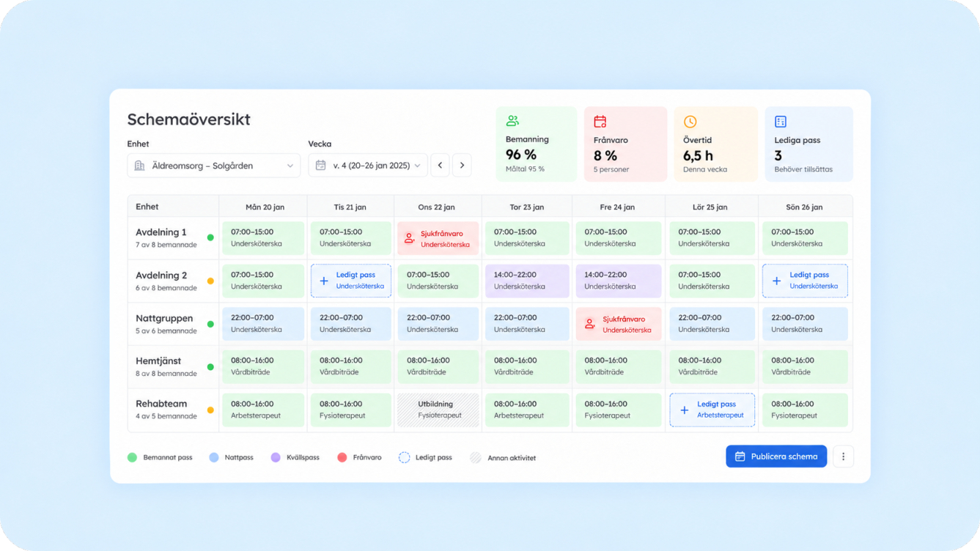Viewport: 980px width, 551px height.
Task: Click sick-leave person icon in Avdelning 1 Wednesday
Action: click(409, 238)
